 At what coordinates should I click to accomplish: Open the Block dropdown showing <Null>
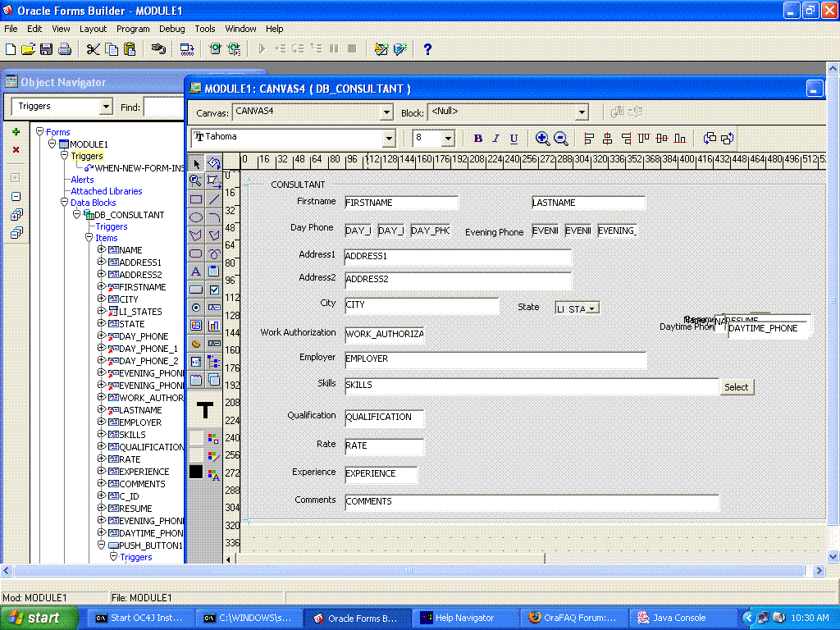click(x=582, y=112)
